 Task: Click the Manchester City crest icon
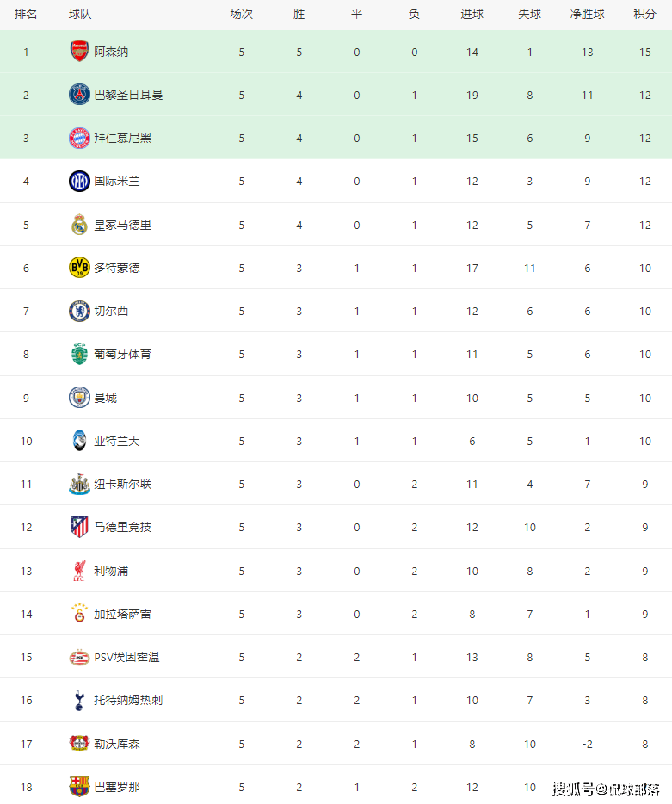[79, 398]
